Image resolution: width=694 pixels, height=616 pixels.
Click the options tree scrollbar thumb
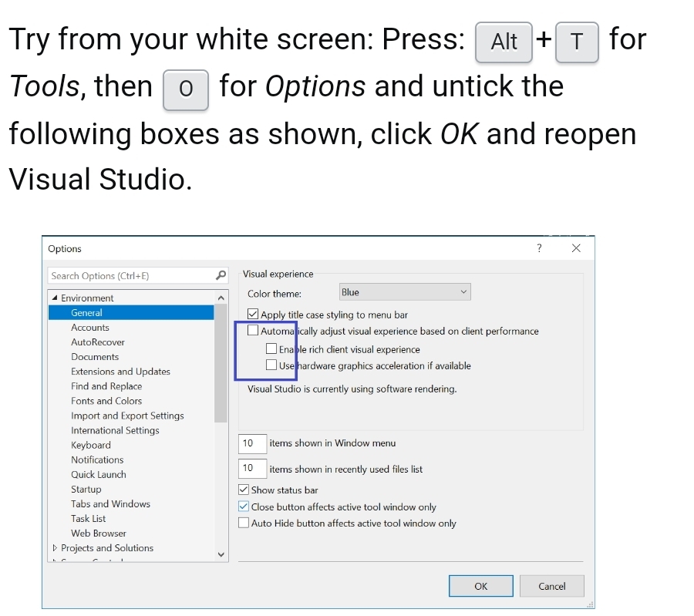221,363
